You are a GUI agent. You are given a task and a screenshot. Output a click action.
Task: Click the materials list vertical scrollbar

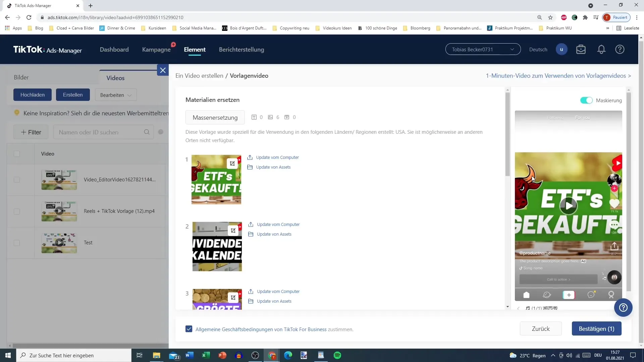pyautogui.click(x=507, y=134)
